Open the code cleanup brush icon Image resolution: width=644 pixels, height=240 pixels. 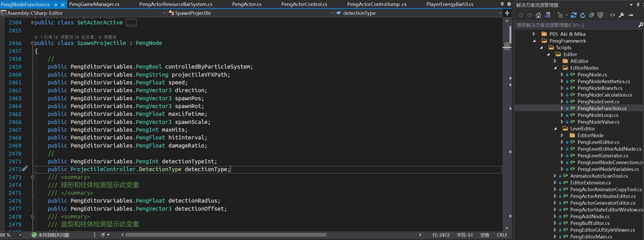pos(103,235)
